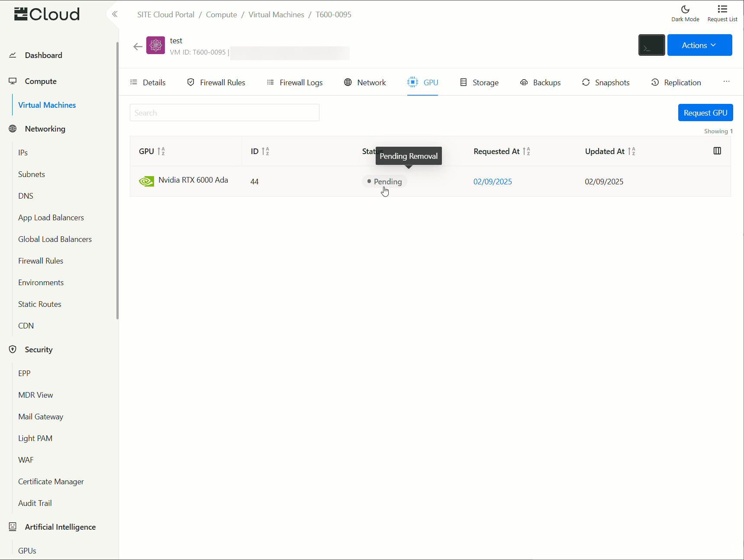The height and width of the screenshot is (560, 744).
Task: Click the Nvidia logo icon in GPU row
Action: coord(146,181)
